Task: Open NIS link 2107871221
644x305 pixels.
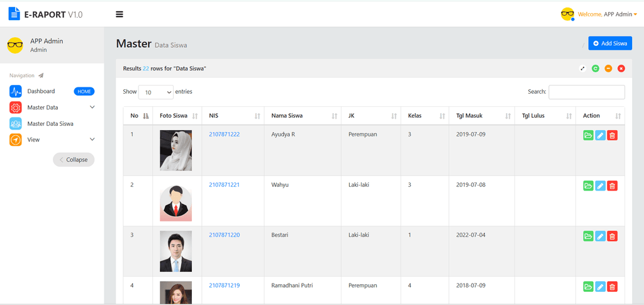Action: pyautogui.click(x=225, y=185)
